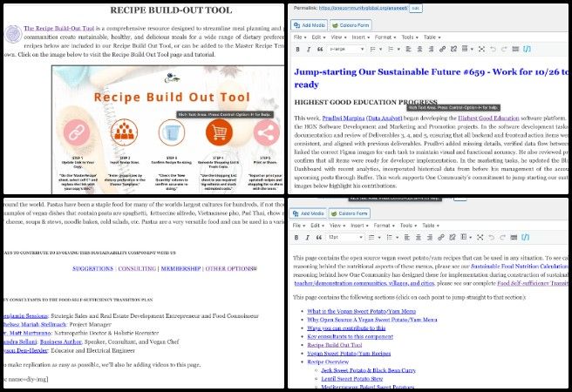Click Caldera Form button in bottom editor
The image size is (572, 392).
(349, 213)
